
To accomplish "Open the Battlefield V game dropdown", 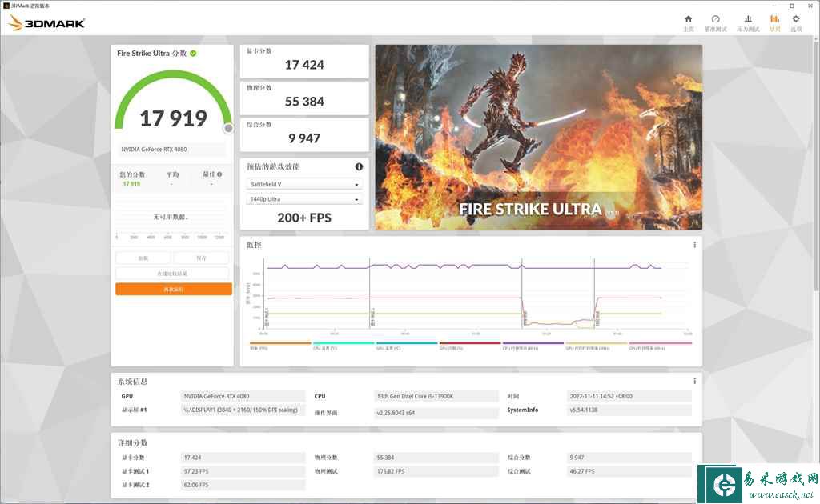I will point(303,184).
